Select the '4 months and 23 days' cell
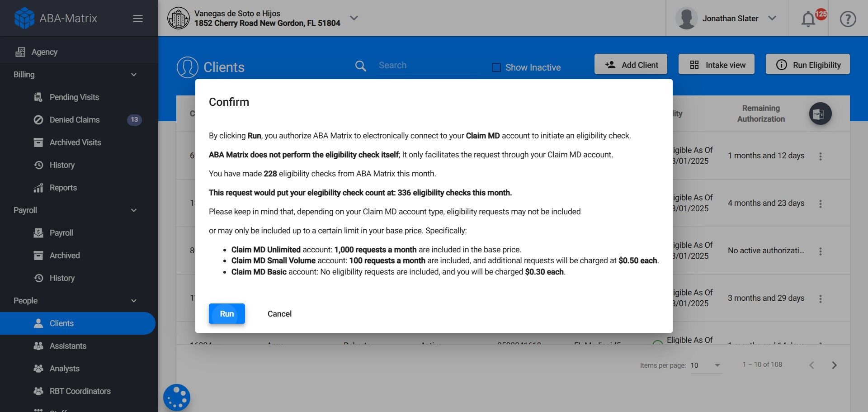Viewport: 868px width, 412px height. click(x=766, y=203)
